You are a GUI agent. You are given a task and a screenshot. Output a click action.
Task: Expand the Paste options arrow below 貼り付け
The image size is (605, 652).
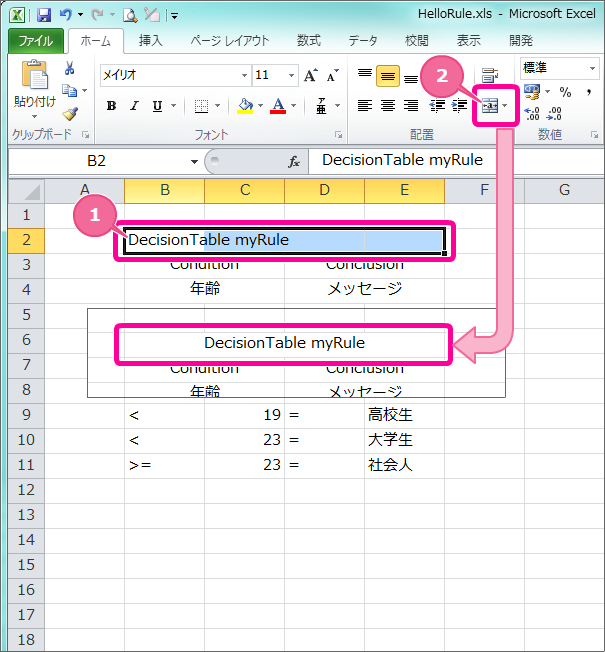tap(34, 116)
